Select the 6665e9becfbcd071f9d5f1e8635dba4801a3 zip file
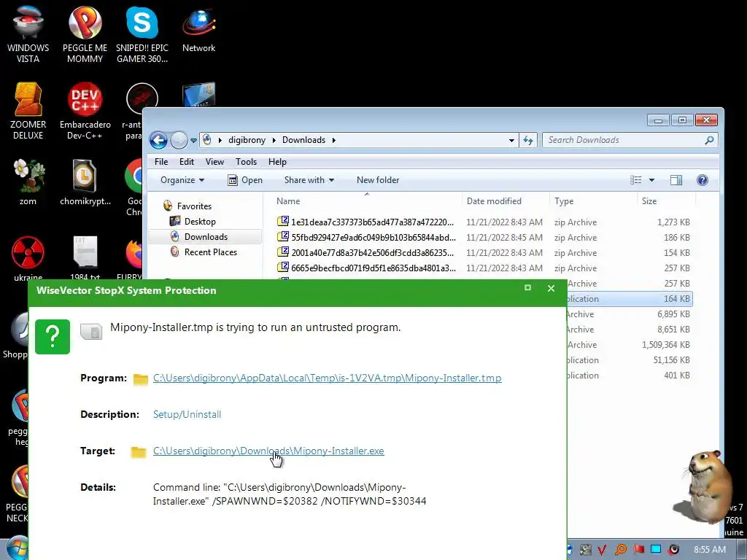Screen dimensions: 747x560 click(x=484, y=268)
